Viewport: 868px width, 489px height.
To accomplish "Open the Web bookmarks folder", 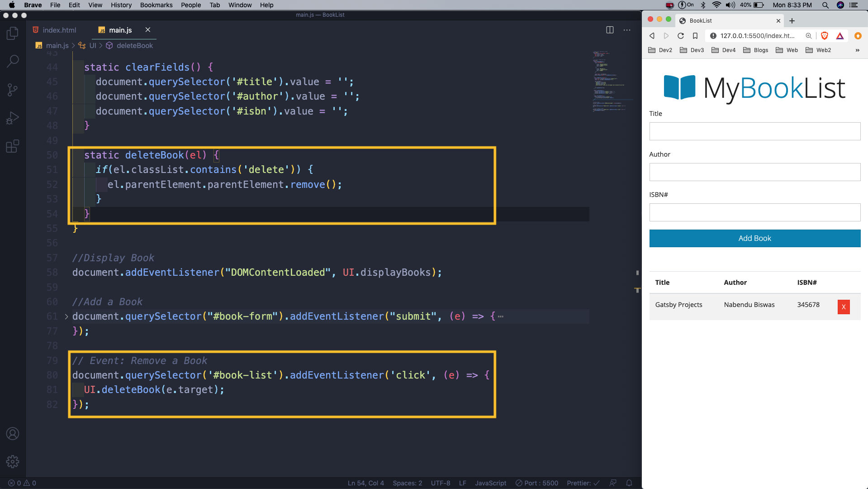I will pyautogui.click(x=787, y=50).
